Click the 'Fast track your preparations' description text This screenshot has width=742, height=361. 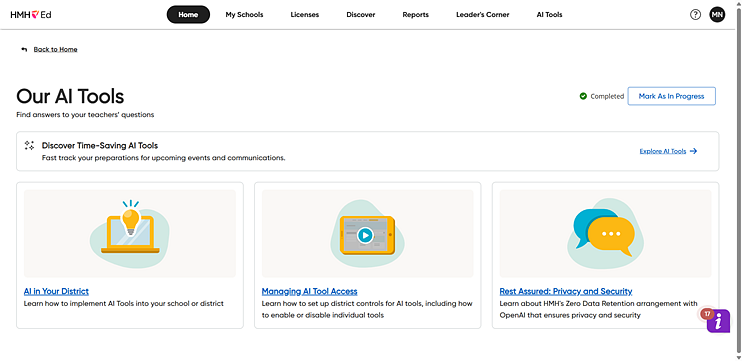(163, 158)
